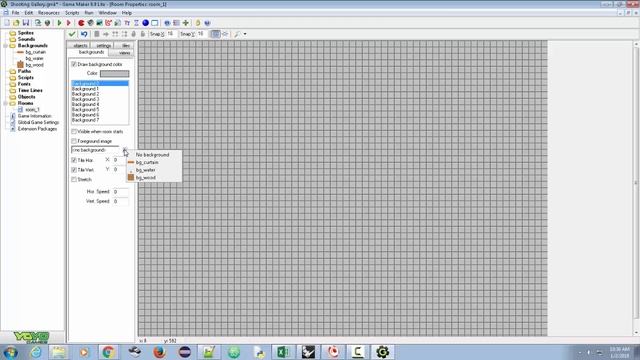Create a sound with the speaker icon
The width and height of the screenshot is (640, 360).
90,23
